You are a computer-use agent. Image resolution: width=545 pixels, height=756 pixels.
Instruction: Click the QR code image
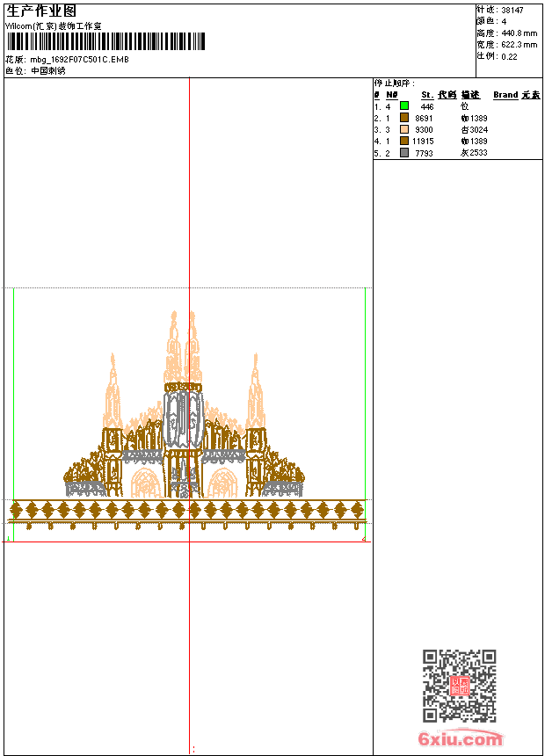[x=459, y=686]
